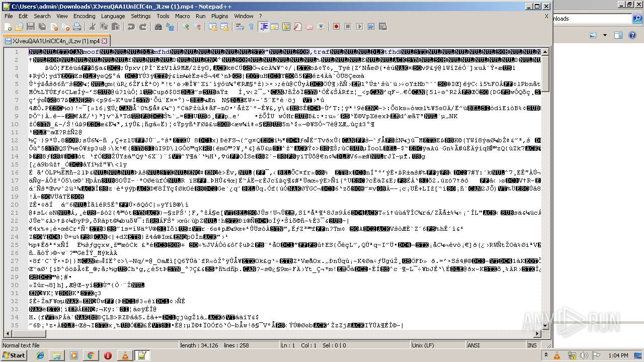644x362 pixels.
Task: Click the INS status bar indicator
Action: tap(533, 345)
